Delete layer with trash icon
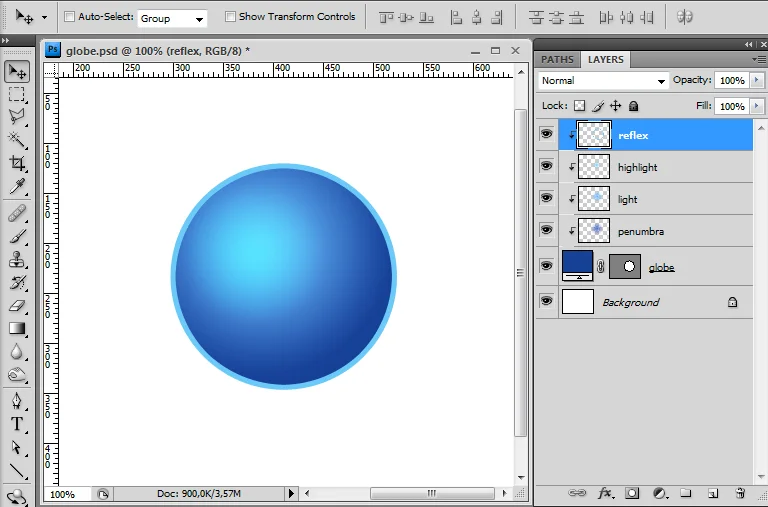 (740, 493)
